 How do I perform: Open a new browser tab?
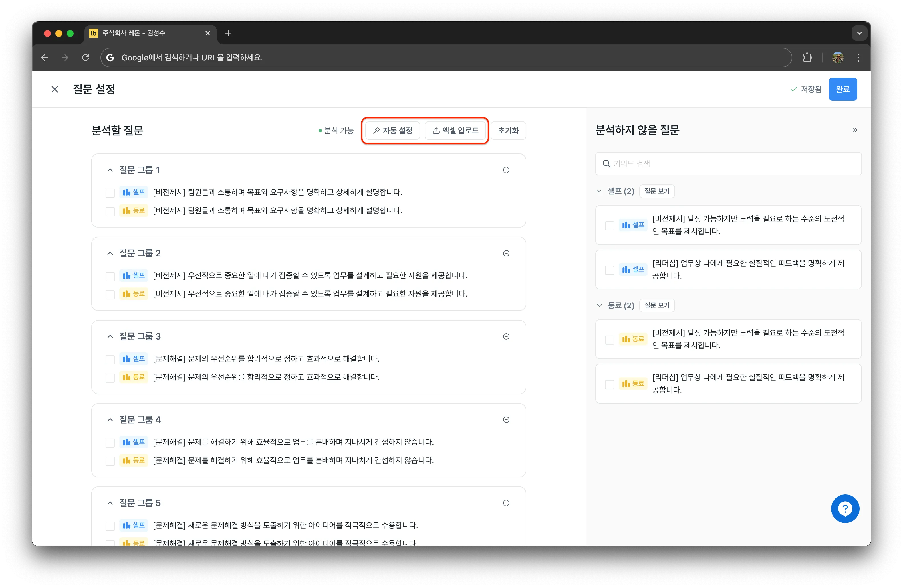pos(228,33)
